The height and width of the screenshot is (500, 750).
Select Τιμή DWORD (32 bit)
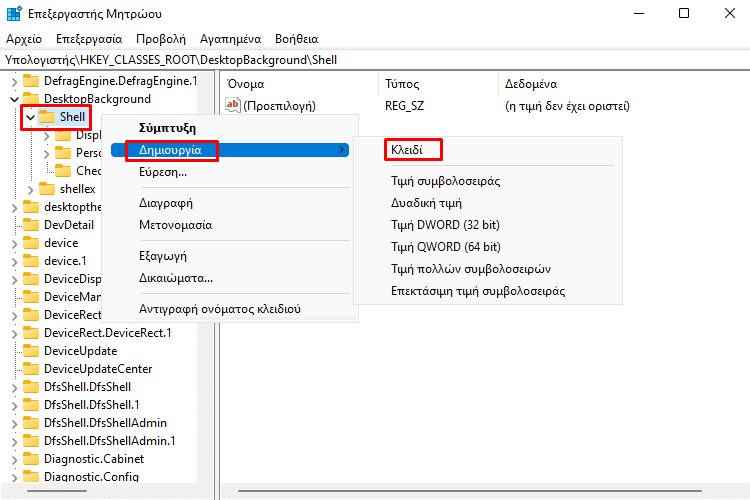488,225
